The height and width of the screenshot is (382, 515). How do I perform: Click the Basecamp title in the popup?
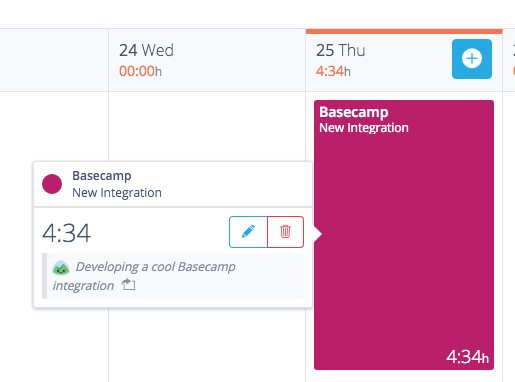pyautogui.click(x=102, y=176)
